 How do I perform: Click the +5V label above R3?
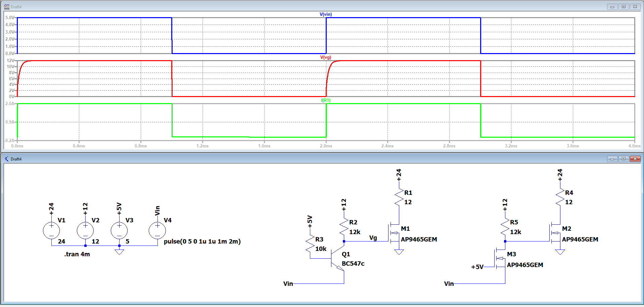310,221
